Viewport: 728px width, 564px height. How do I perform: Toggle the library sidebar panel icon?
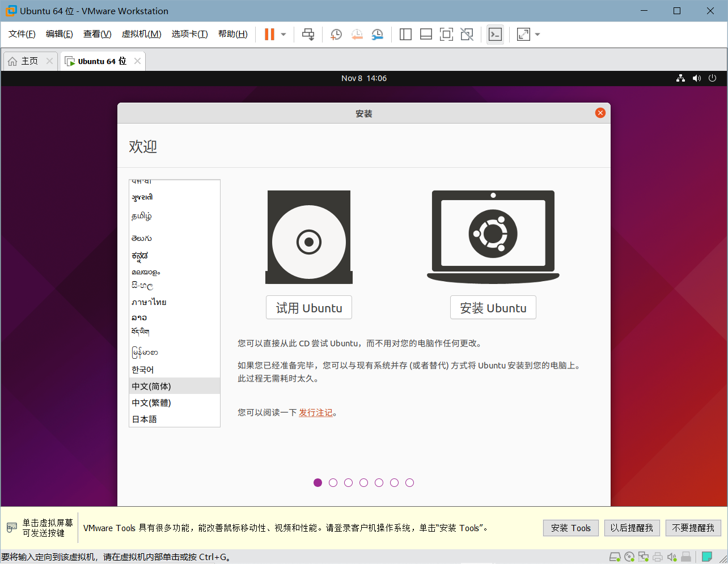pos(405,35)
